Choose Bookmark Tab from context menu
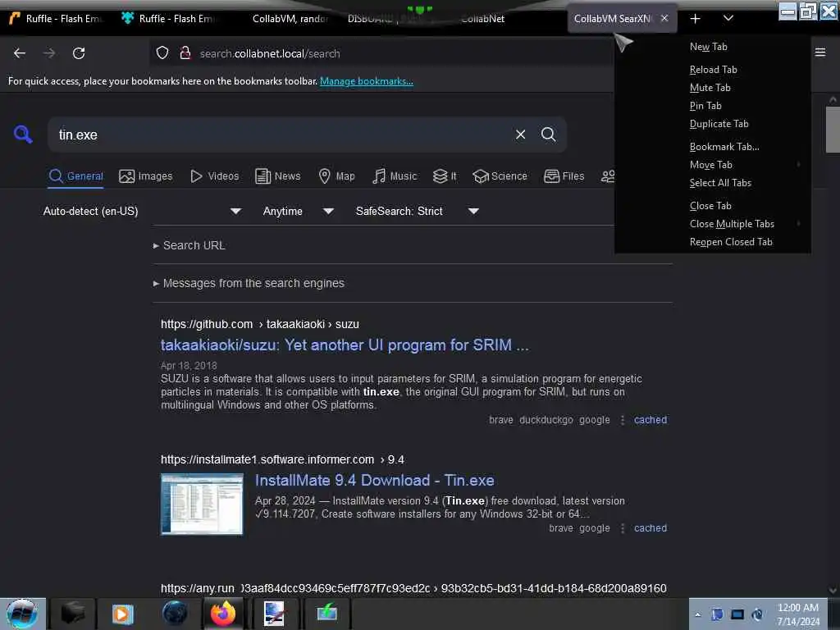The height and width of the screenshot is (630, 840). (x=713, y=147)
